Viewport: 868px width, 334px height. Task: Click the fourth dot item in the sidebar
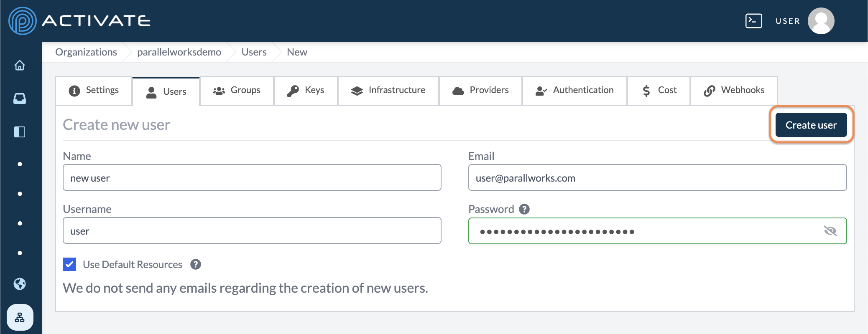[20, 253]
